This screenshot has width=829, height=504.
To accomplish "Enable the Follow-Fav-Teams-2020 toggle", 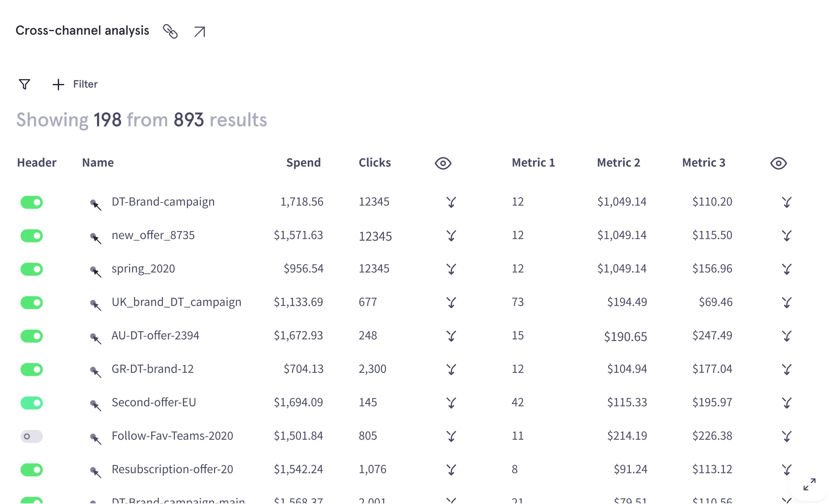I will [x=32, y=436].
